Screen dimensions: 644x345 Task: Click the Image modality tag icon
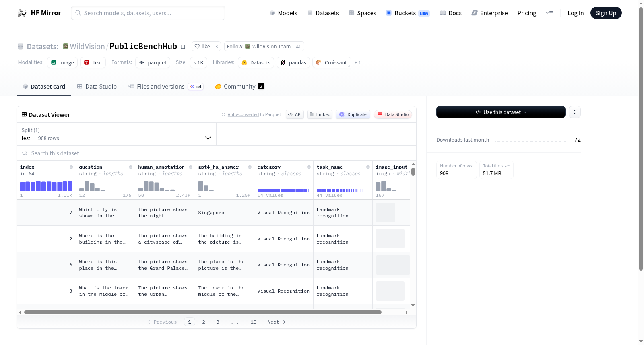coord(54,62)
